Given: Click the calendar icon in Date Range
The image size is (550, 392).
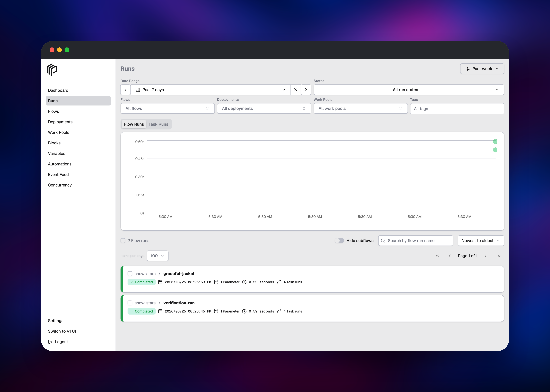Looking at the screenshot, I should tap(138, 90).
